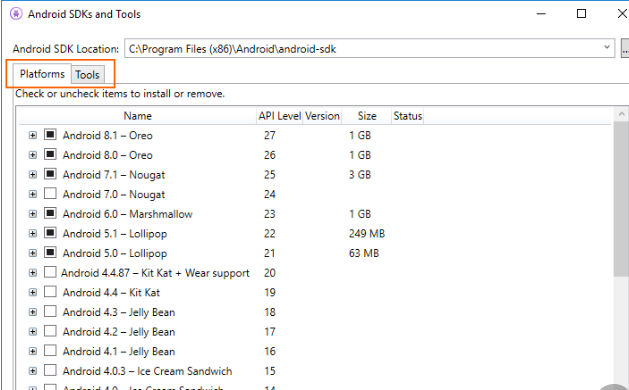Uncheck the Android 6.0 – Marshmallow checkbox
The image size is (629, 390).
[x=50, y=213]
